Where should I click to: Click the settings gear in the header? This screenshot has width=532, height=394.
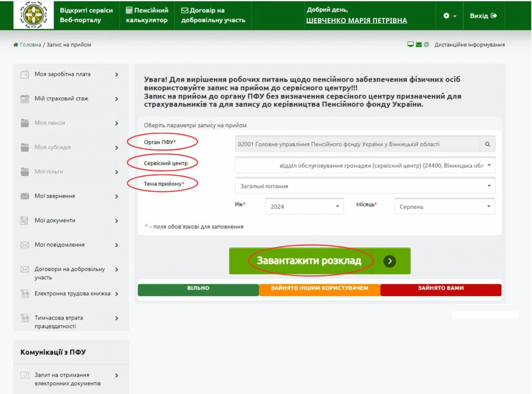coord(446,16)
